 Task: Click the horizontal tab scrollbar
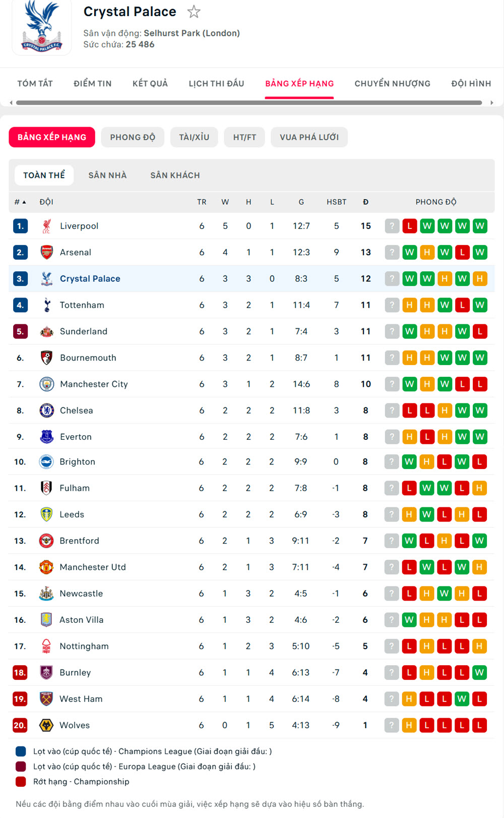click(x=249, y=102)
